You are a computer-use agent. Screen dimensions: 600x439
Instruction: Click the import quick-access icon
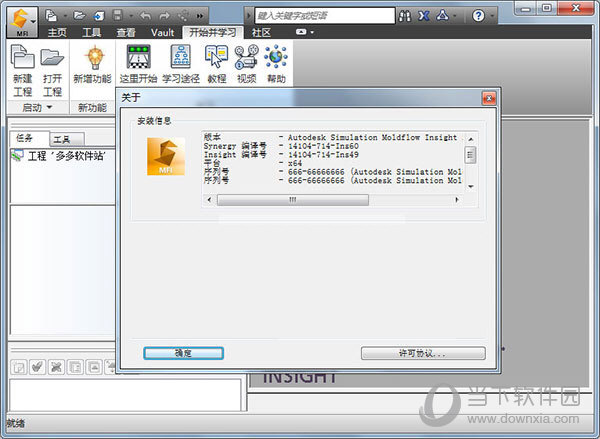(x=99, y=16)
